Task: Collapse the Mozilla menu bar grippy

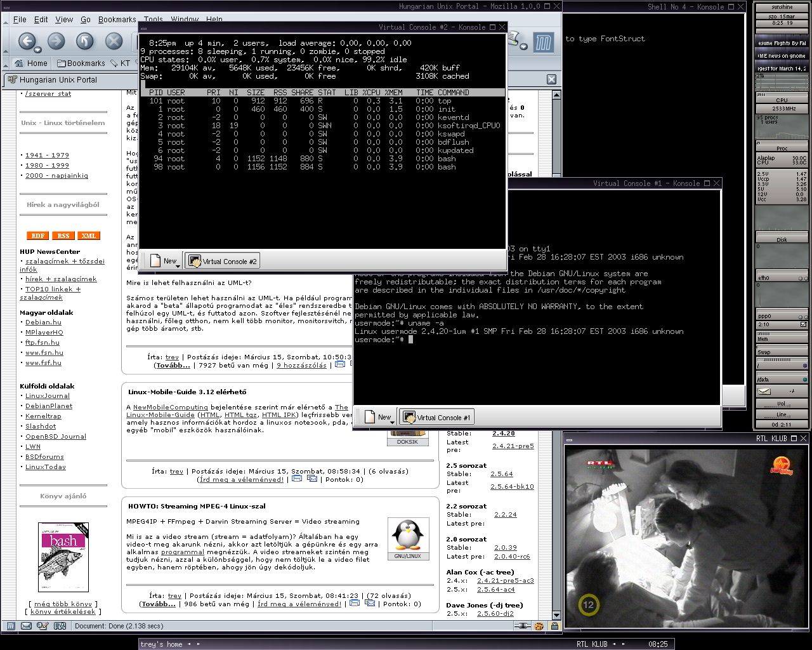Action: coord(6,19)
